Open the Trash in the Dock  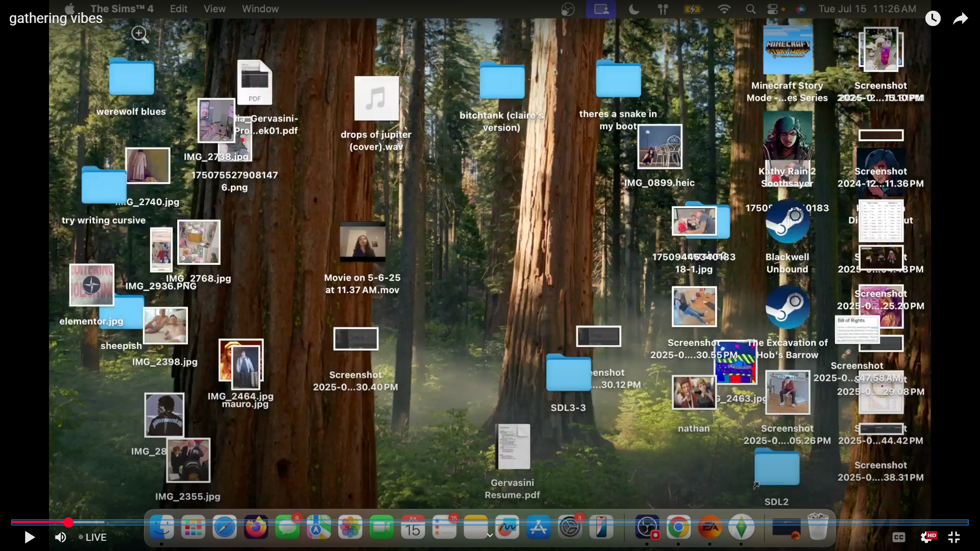coord(818,527)
